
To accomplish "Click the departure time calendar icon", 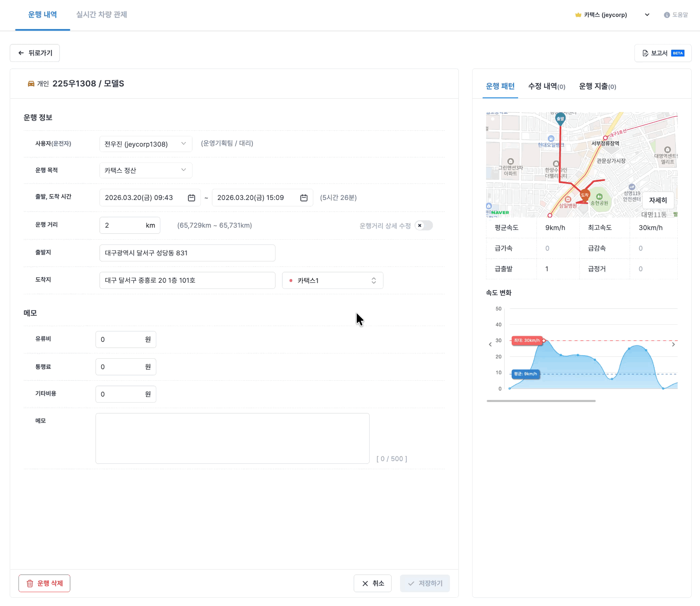I will tap(191, 198).
